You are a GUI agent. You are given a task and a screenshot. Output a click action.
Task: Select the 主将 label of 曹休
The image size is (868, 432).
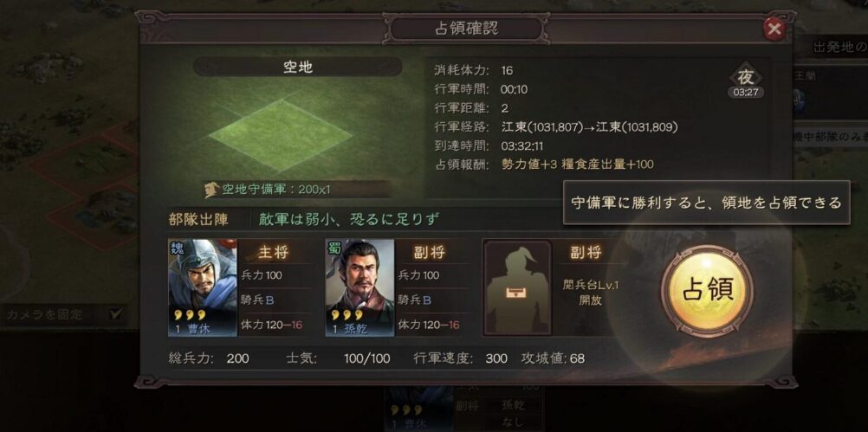274,252
